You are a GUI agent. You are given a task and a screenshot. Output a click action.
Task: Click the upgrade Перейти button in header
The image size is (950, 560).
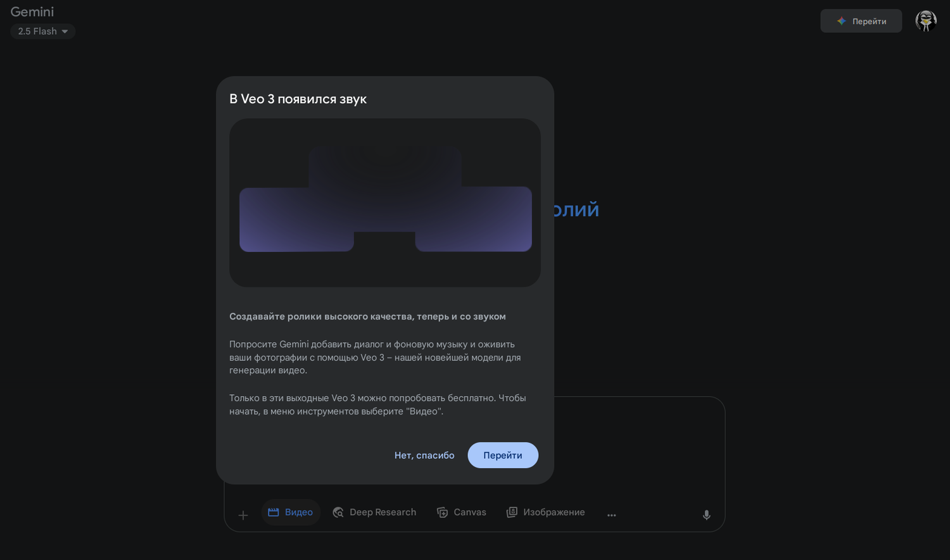[x=861, y=21]
